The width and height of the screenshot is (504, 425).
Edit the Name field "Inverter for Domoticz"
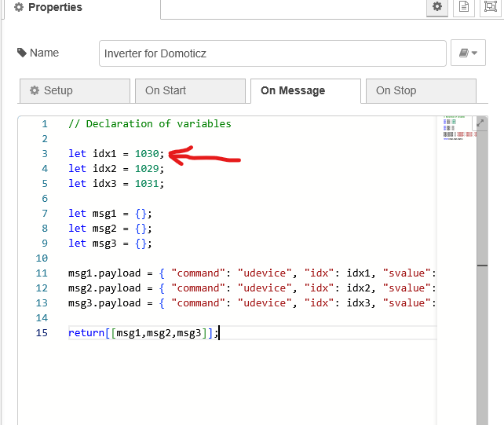coord(272,53)
